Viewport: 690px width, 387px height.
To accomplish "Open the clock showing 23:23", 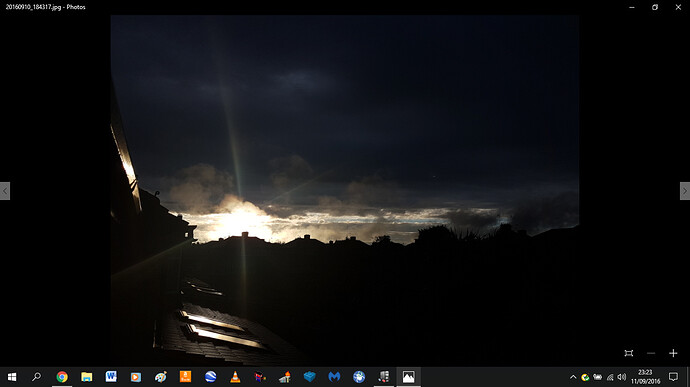I will (x=645, y=377).
